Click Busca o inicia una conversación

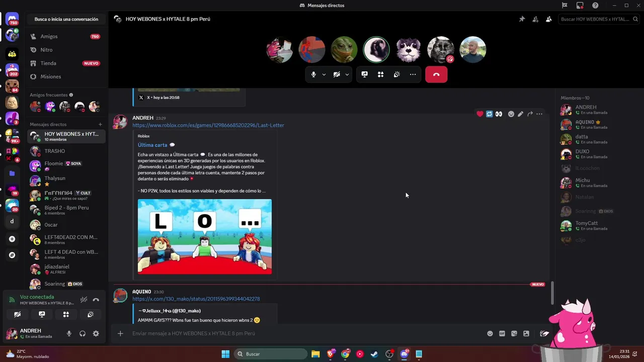pyautogui.click(x=66, y=19)
